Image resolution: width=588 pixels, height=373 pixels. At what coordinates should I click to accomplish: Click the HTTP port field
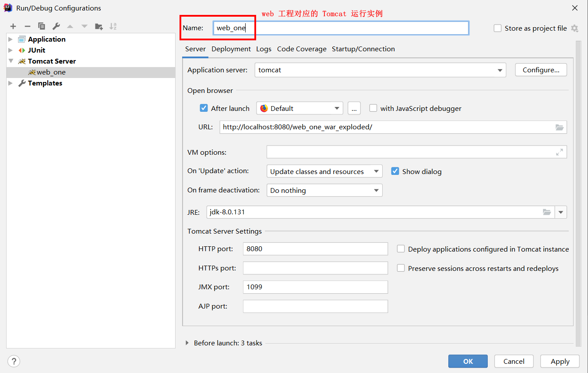pos(315,249)
